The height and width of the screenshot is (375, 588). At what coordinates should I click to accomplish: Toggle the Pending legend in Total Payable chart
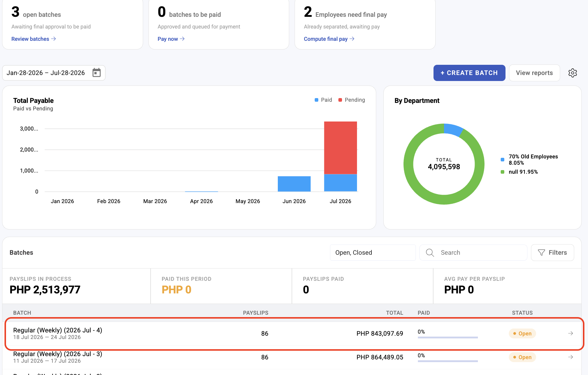352,100
